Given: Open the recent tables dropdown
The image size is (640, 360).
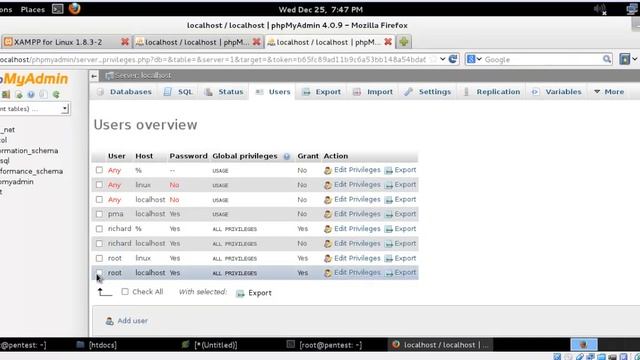Looking at the screenshot, I should [34, 109].
